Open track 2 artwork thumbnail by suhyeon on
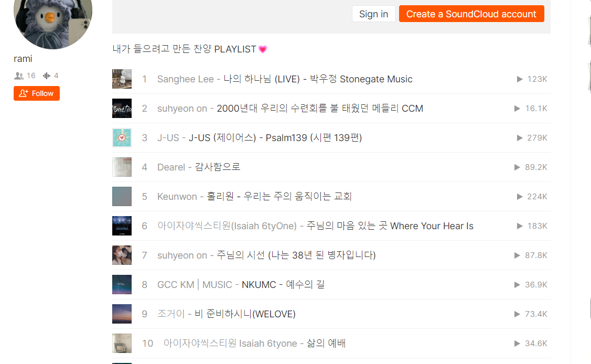The height and width of the screenshot is (364, 591). click(122, 109)
